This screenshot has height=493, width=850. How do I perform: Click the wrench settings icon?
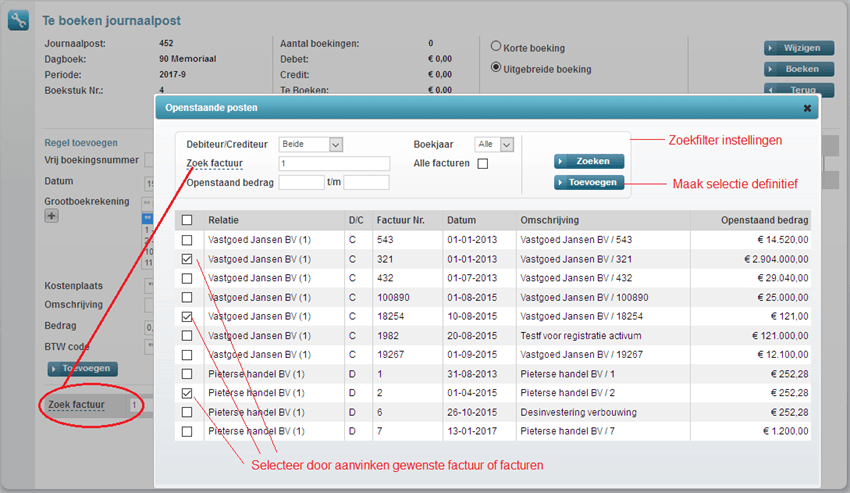tap(18, 21)
